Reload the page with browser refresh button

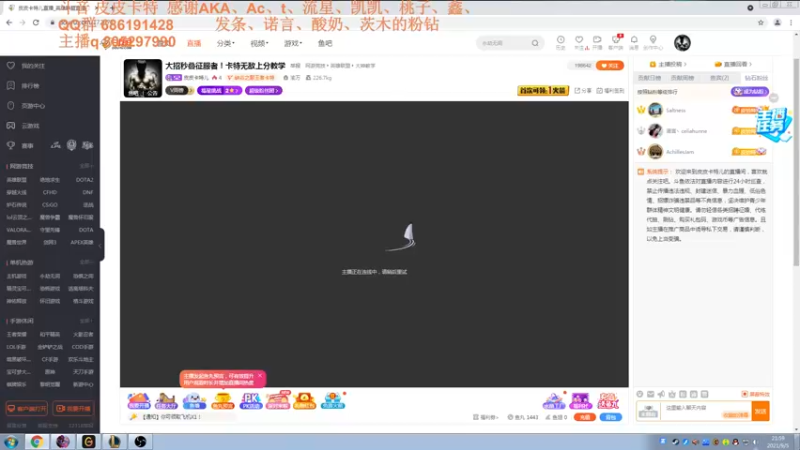36,22
